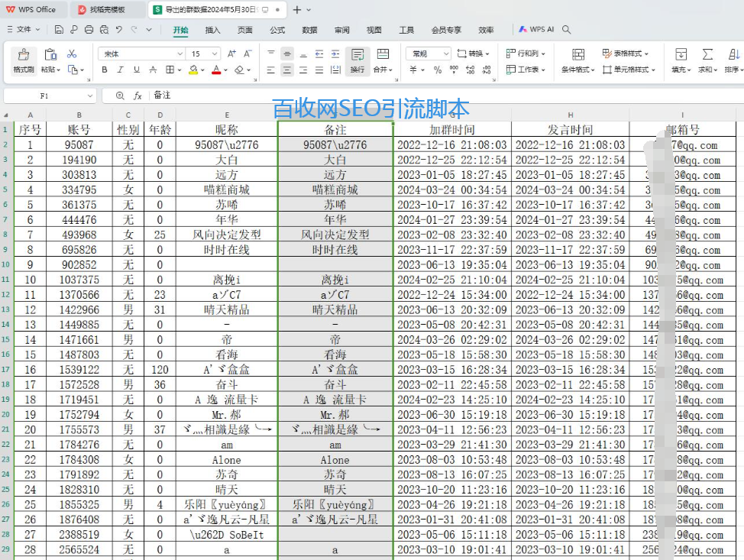Switch to the Review (审阅) tab
This screenshot has height=560, width=744.
341,30
